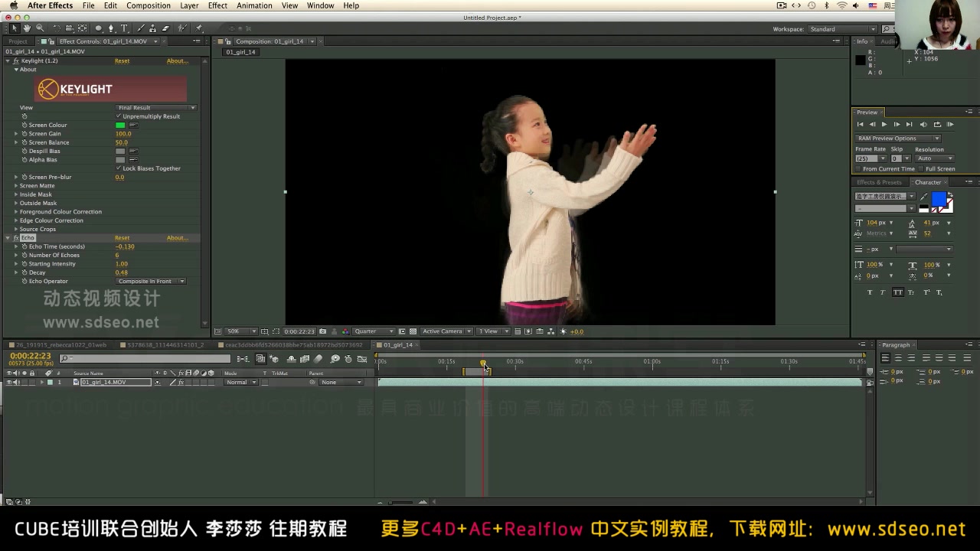This screenshot has width=980, height=551.
Task: Click the green Screen Colour swatch
Action: (x=120, y=125)
